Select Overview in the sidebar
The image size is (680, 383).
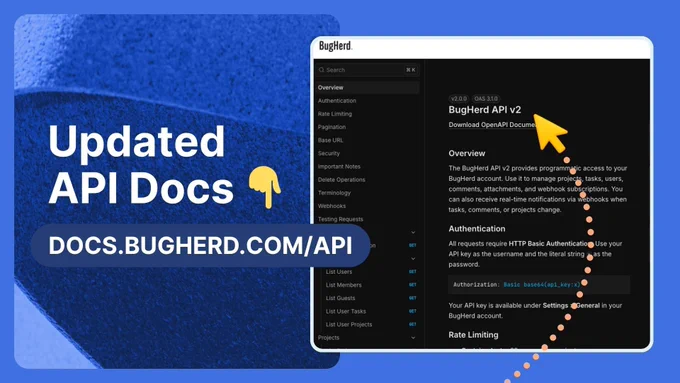(x=367, y=88)
